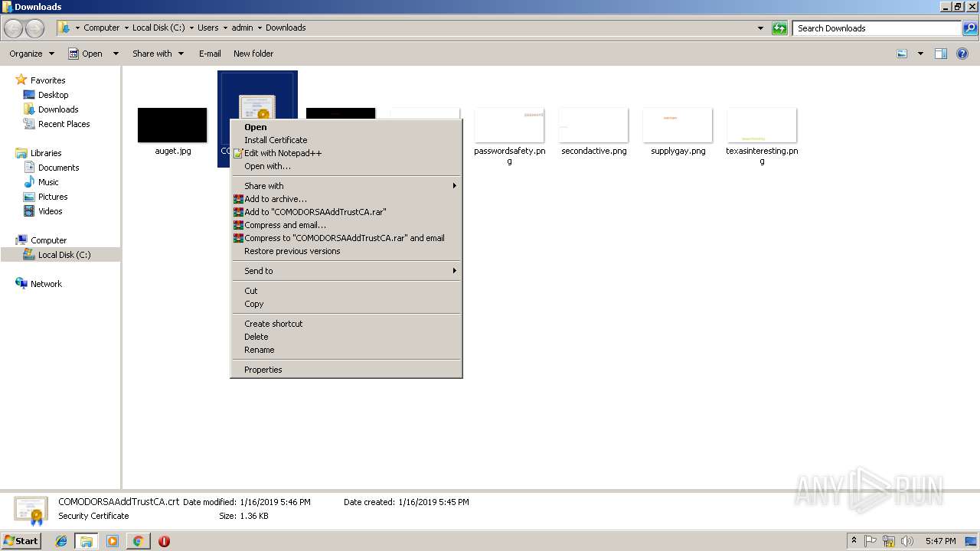Choose Add to "COMODORSAAddTrustCA.rar"
Viewport: 980px width, 551px height.
coord(346,212)
